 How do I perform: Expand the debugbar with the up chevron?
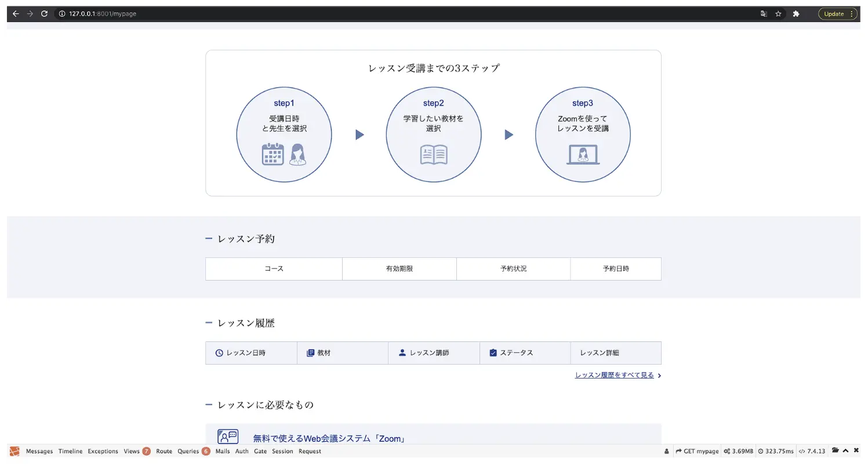[x=845, y=450]
